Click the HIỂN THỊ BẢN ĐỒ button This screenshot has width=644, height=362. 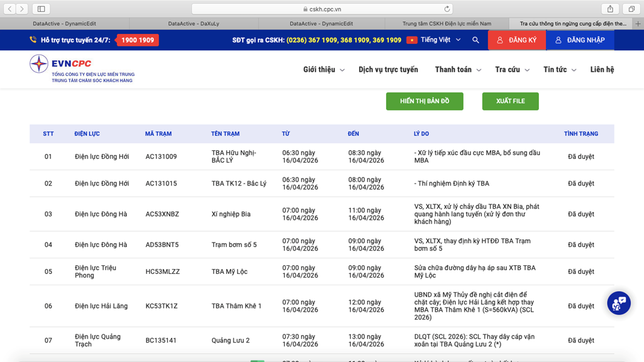pos(425,101)
